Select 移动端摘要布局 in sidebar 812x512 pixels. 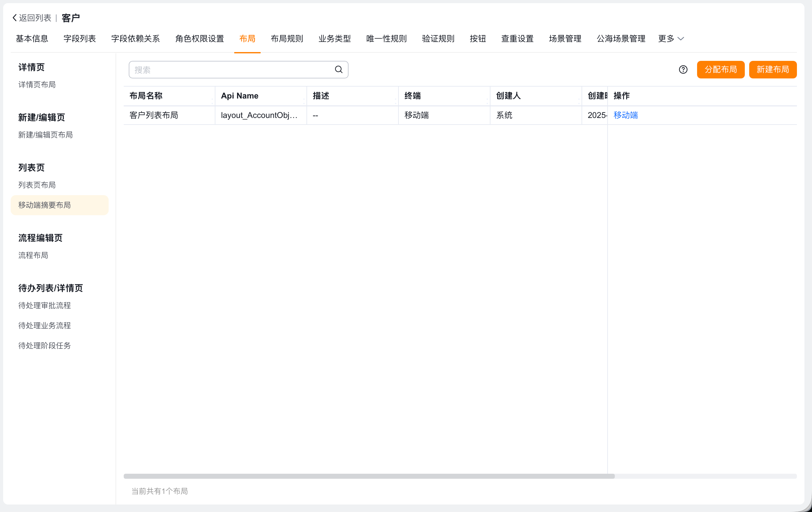pyautogui.click(x=60, y=205)
